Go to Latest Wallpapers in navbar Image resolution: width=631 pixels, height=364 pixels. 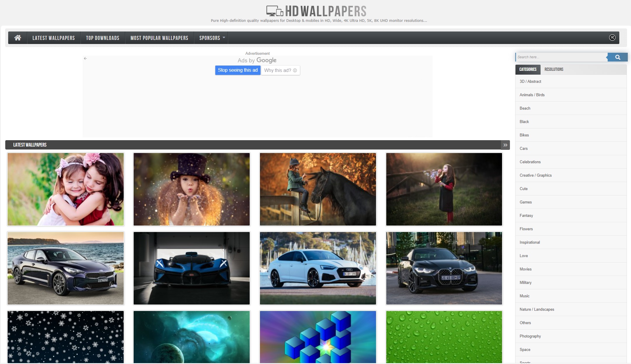point(53,38)
